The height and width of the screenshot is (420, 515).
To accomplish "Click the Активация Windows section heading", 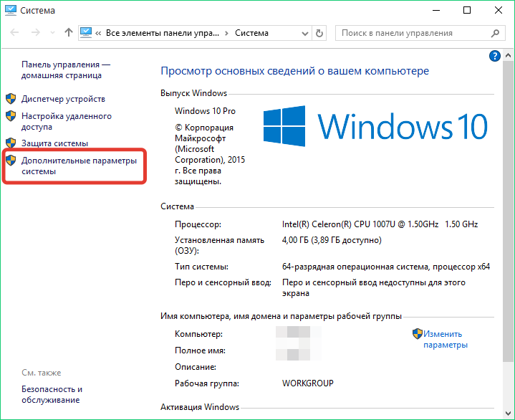I will (200, 407).
